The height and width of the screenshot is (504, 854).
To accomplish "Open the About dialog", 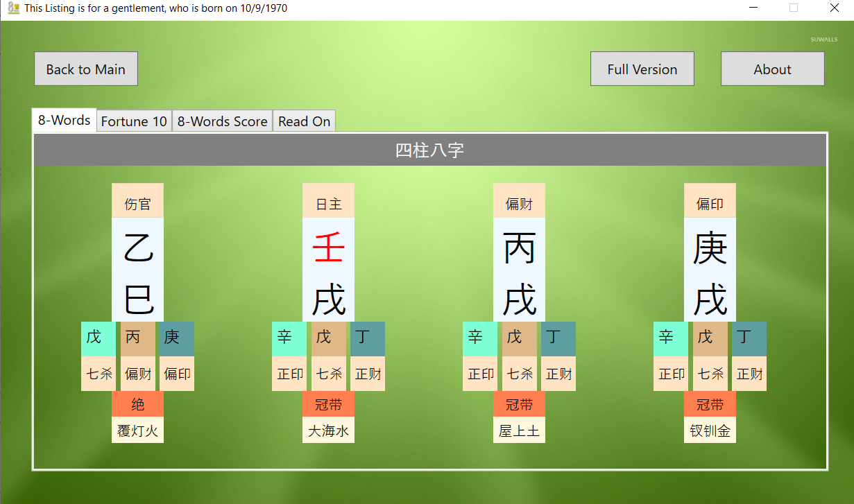I will click(x=772, y=69).
